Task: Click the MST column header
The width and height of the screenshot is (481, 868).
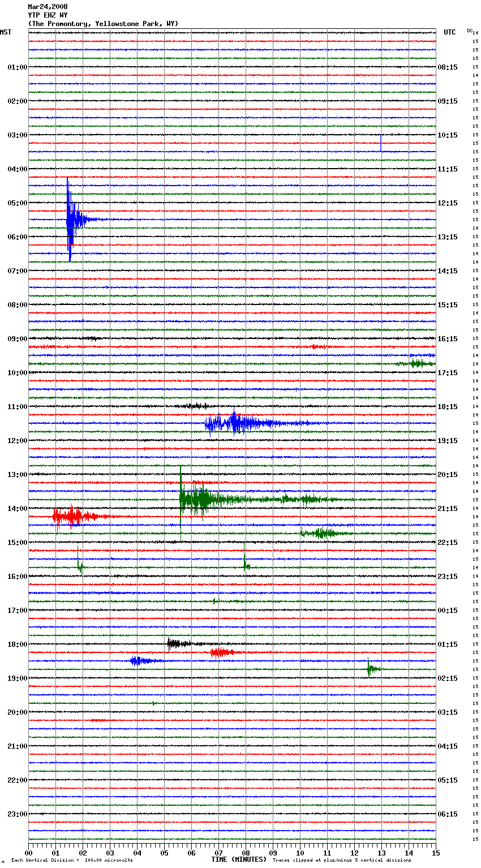Action: click(x=6, y=32)
